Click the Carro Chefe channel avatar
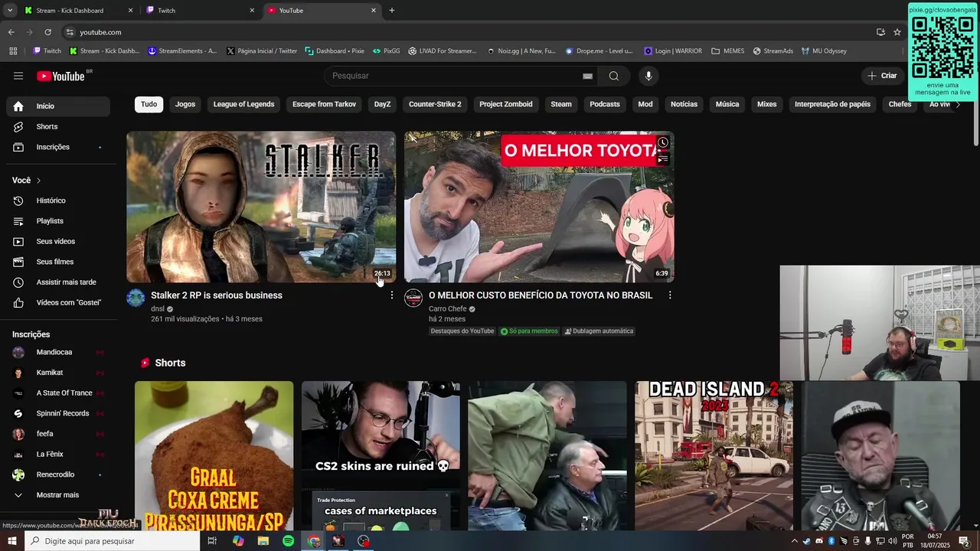Image resolution: width=980 pixels, height=551 pixels. click(413, 298)
